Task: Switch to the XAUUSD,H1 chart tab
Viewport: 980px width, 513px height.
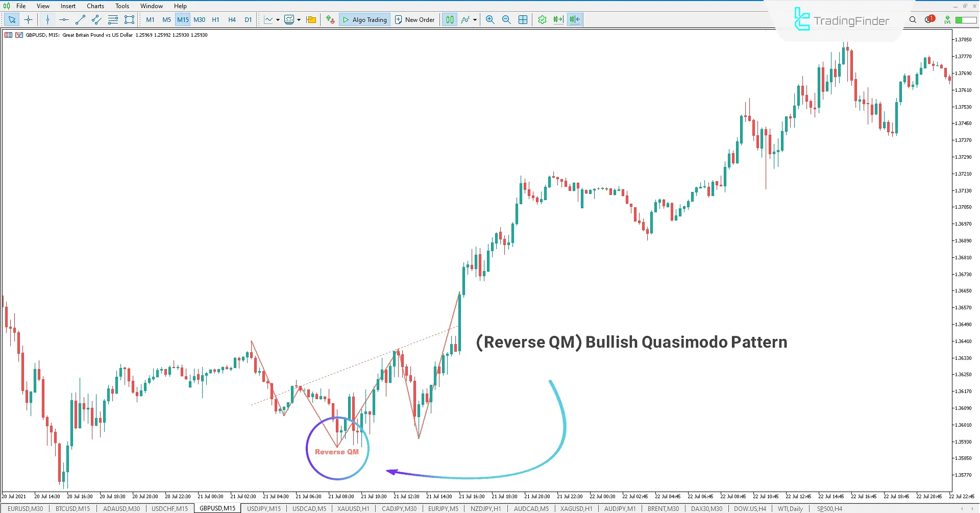Action: pyautogui.click(x=353, y=508)
